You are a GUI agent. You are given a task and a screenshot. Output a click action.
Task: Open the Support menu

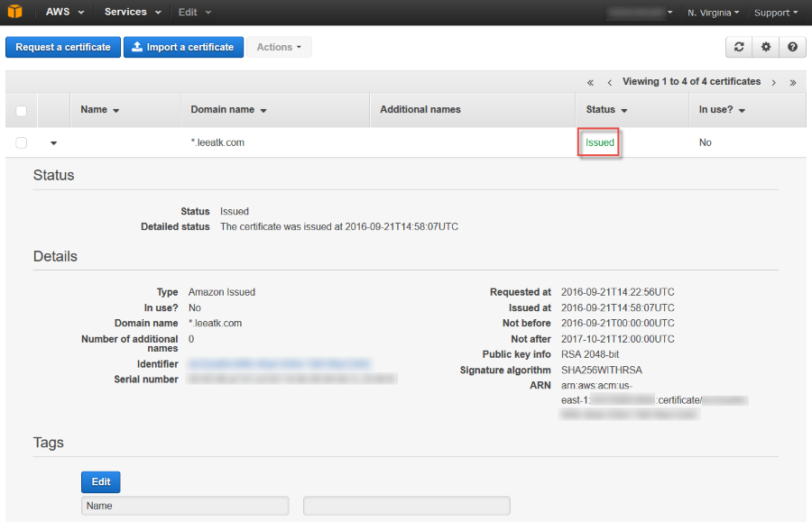point(776,13)
